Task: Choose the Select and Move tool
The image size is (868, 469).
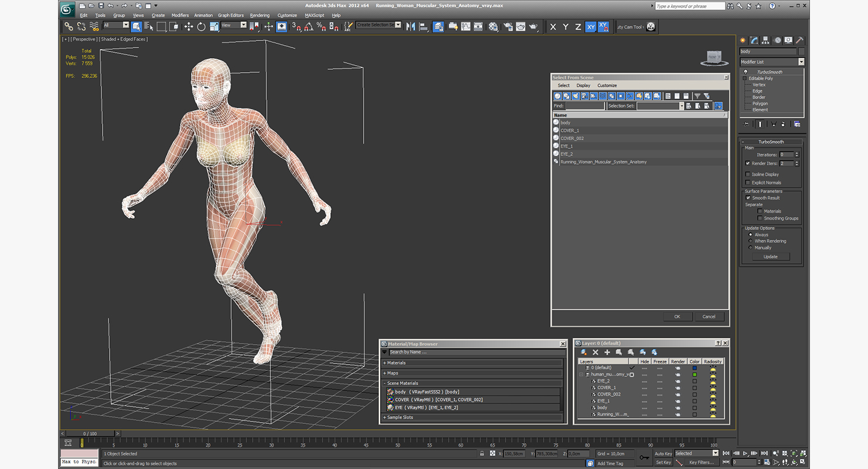Action: point(188,26)
